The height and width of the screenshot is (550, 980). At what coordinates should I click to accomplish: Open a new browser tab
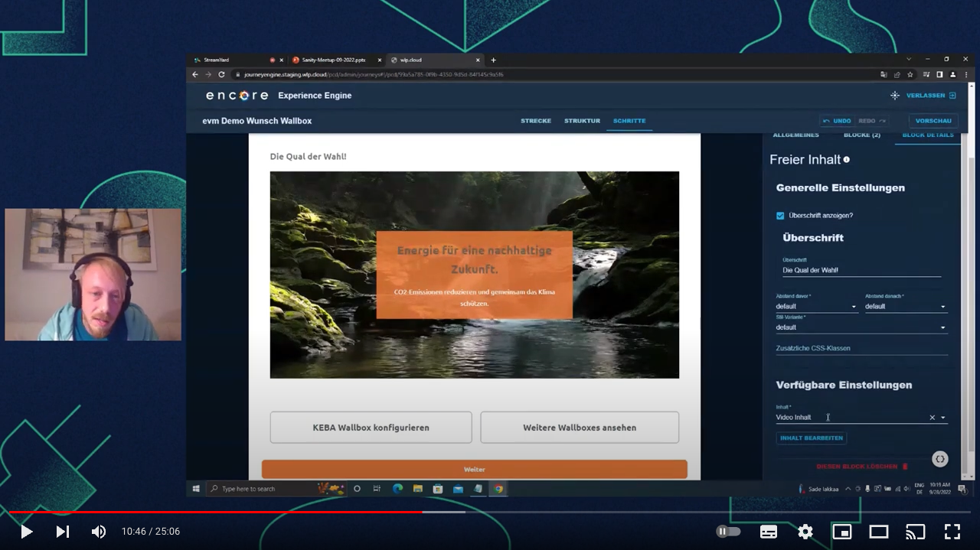coord(493,60)
